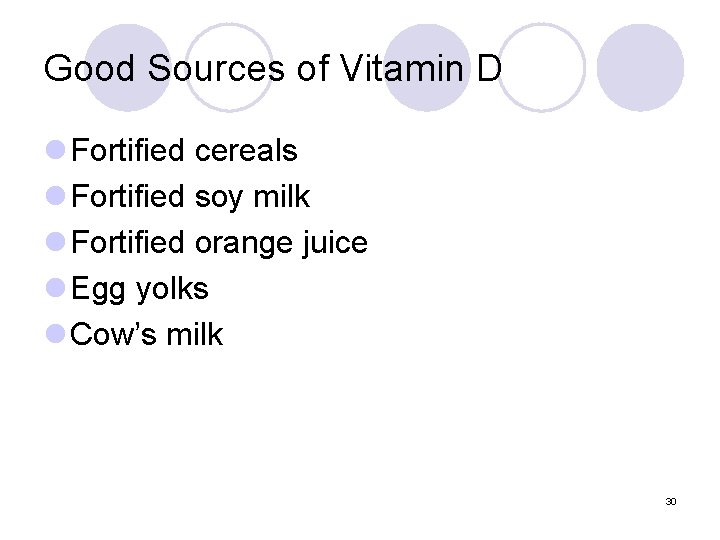Select the rightmost filled lavender circle

pyautogui.click(x=640, y=67)
